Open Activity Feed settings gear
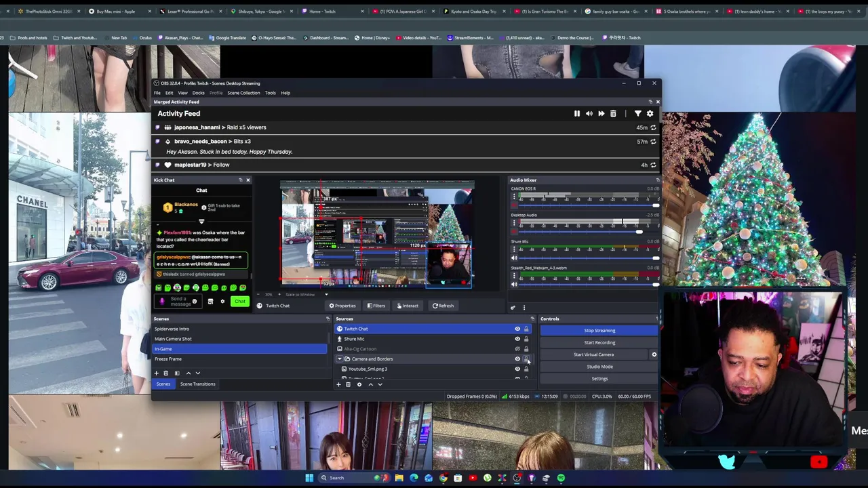868x488 pixels. tap(650, 114)
